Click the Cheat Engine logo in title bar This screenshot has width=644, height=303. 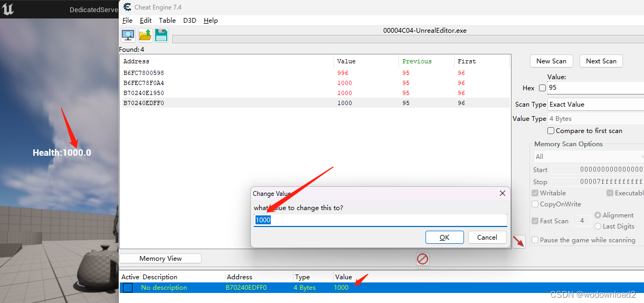click(x=127, y=7)
